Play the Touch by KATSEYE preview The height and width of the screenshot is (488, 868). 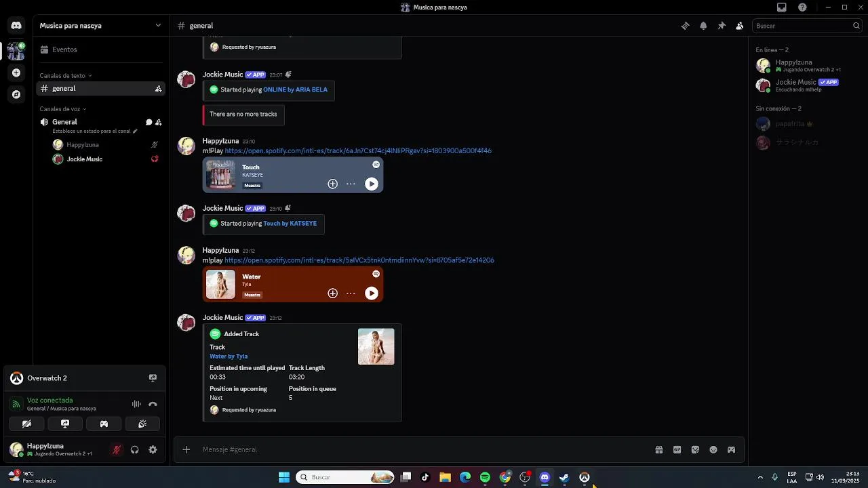[x=372, y=184]
